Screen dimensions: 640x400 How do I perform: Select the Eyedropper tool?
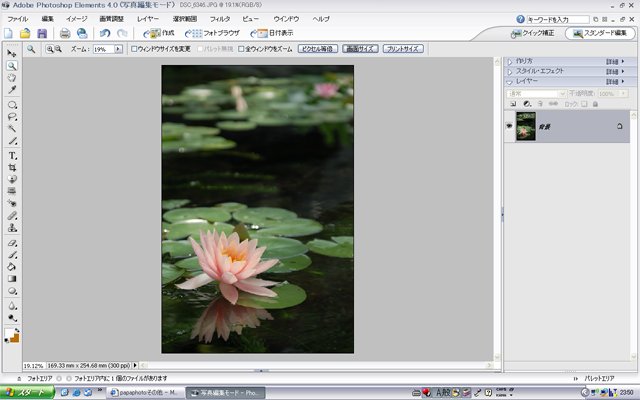[x=12, y=89]
